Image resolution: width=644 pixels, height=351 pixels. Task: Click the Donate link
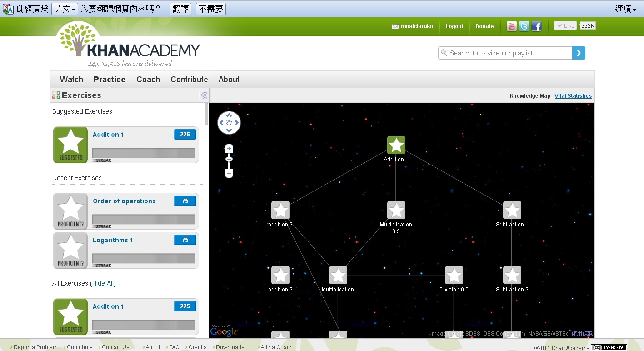tap(484, 26)
